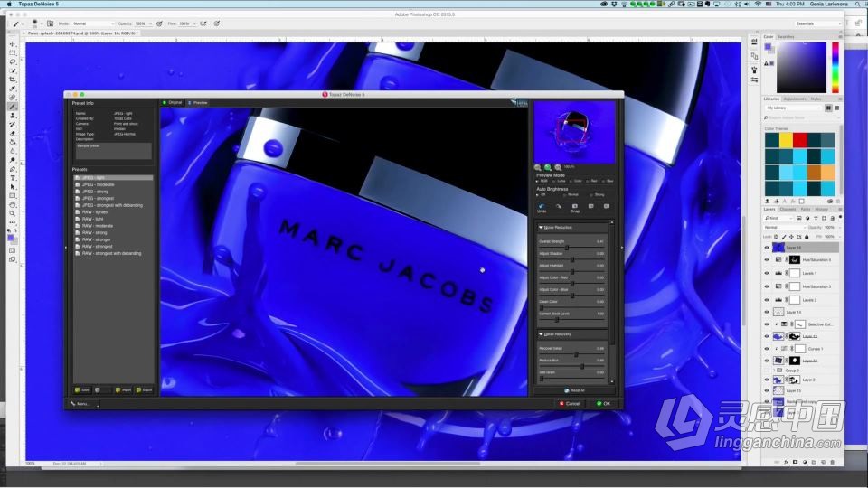Switch to the Swatches tab

click(x=786, y=36)
